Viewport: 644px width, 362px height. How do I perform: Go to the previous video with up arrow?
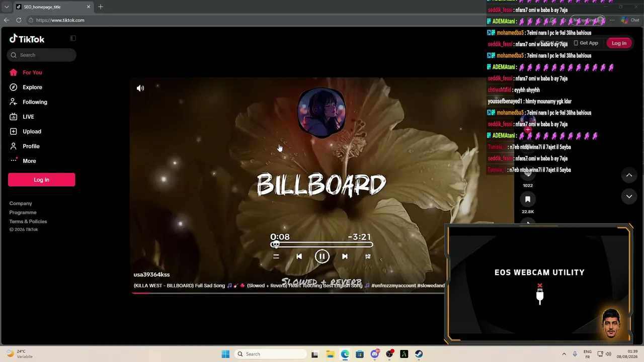click(629, 175)
